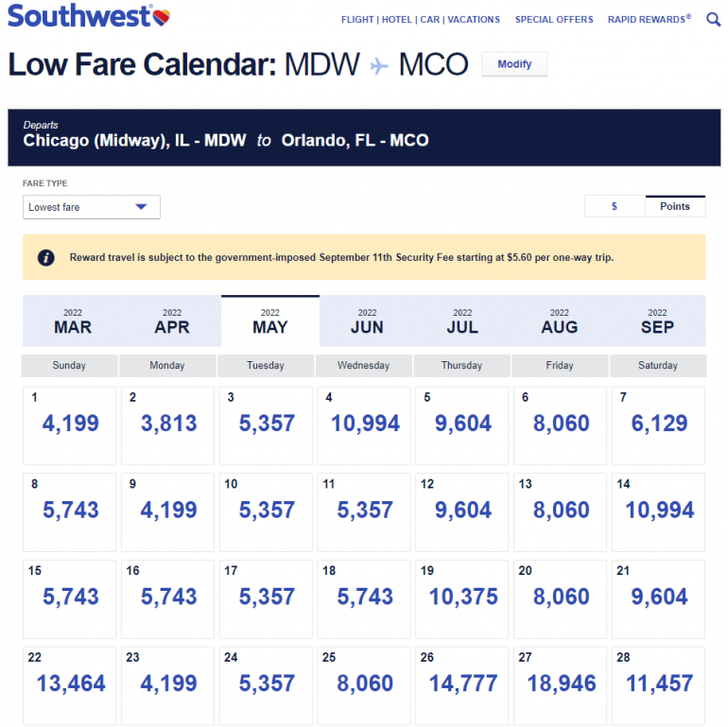This screenshot has height=727, width=728.
Task: Choose May 27 fare of 18,946 points
Action: pyautogui.click(x=561, y=684)
